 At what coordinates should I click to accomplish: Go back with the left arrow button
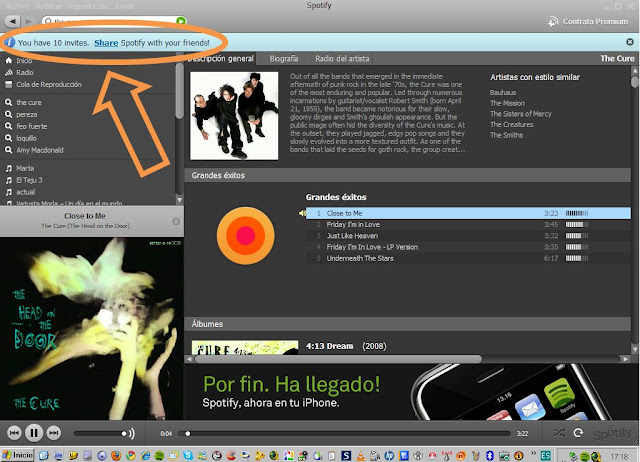coord(13,21)
